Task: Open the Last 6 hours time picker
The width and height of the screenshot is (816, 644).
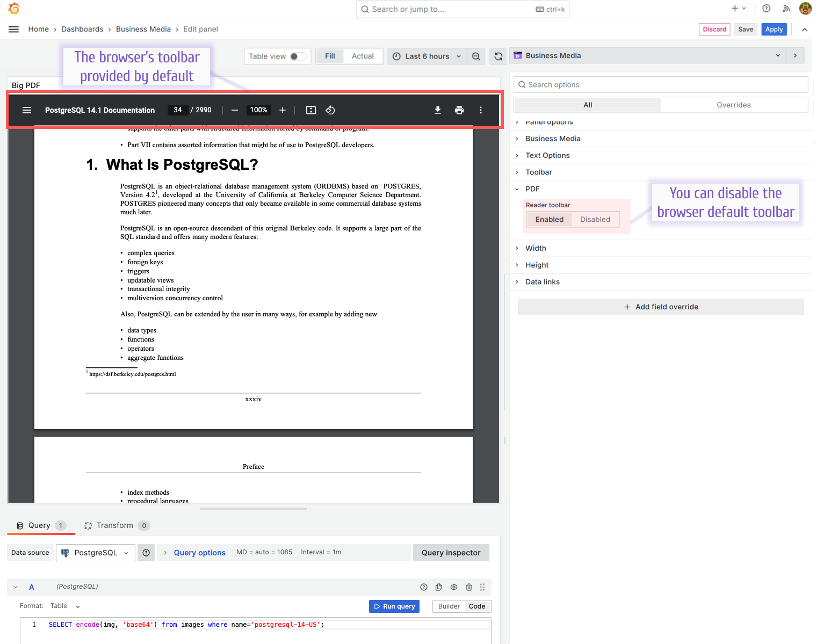Action: click(x=427, y=56)
